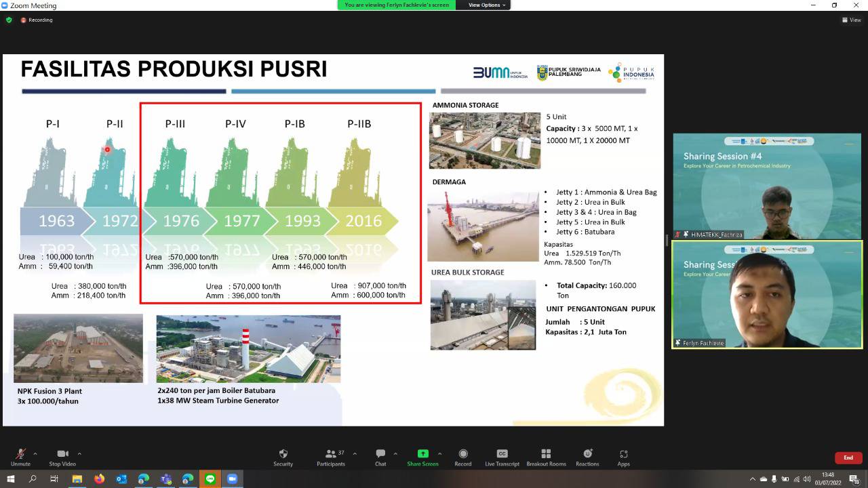Open Zoom Apps
Viewport: 868px width, 488px height.
pyautogui.click(x=623, y=457)
